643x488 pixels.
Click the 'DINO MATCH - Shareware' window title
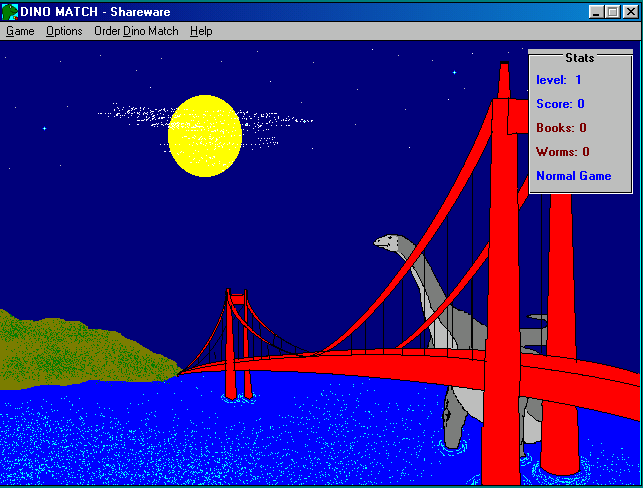click(95, 12)
